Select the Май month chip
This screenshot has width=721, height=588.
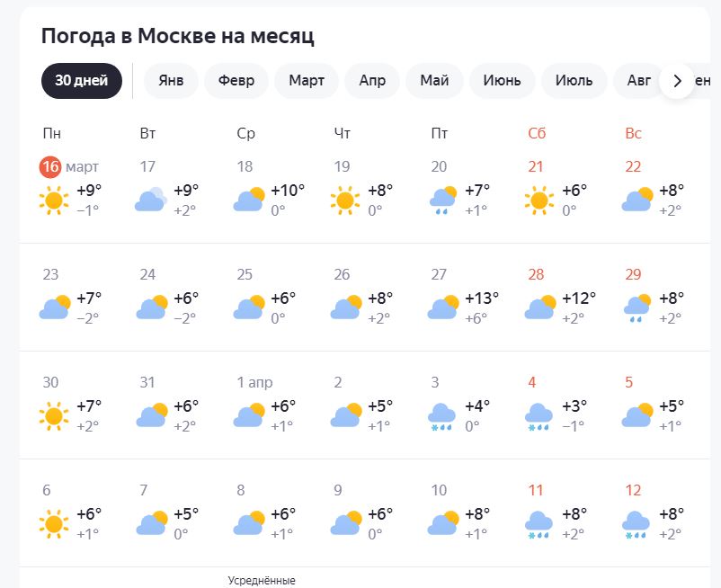(x=434, y=81)
